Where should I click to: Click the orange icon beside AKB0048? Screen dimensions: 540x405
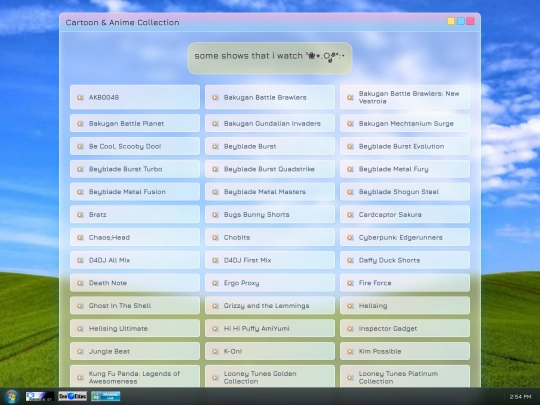click(x=80, y=97)
